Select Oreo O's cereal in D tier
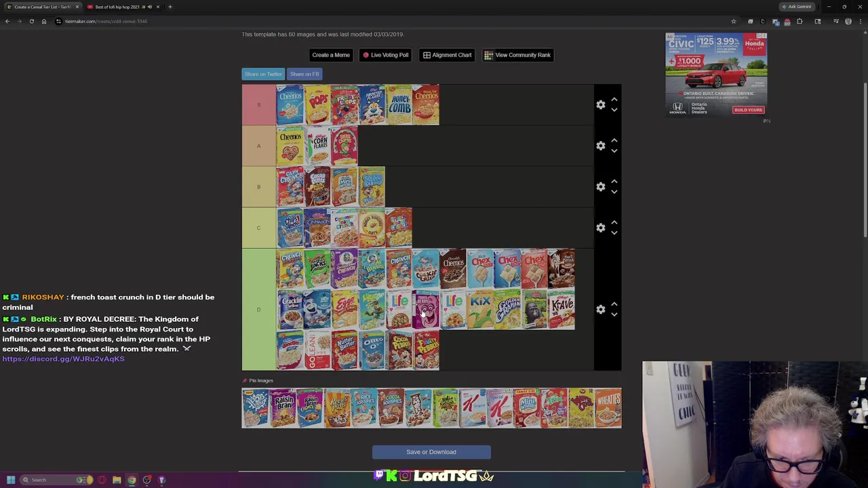868x488 pixels. [x=371, y=350]
